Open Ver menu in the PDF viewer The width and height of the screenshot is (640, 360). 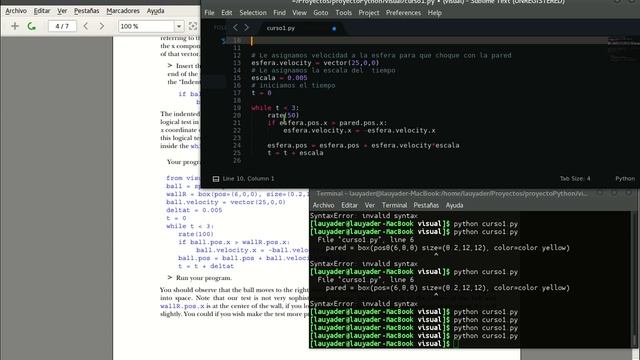click(x=62, y=11)
